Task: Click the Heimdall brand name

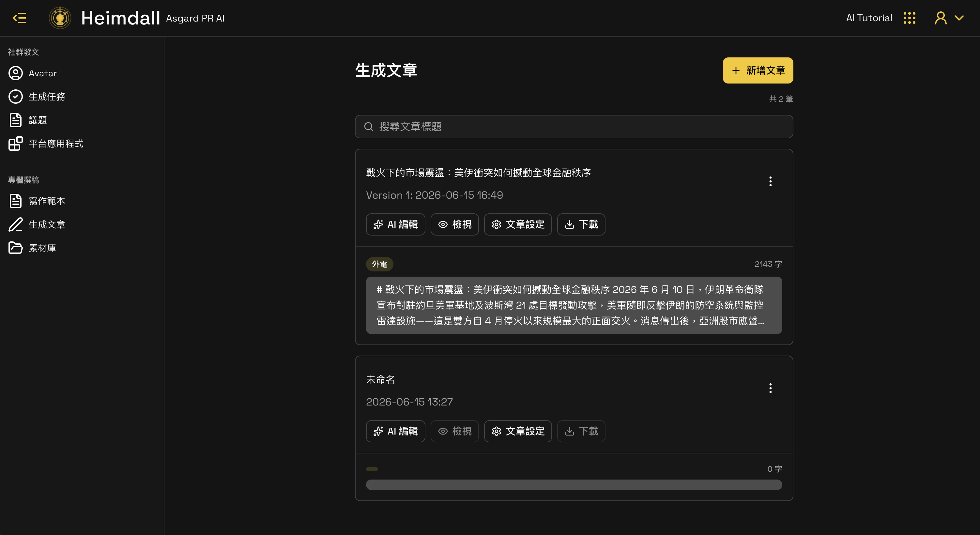Action: [121, 18]
